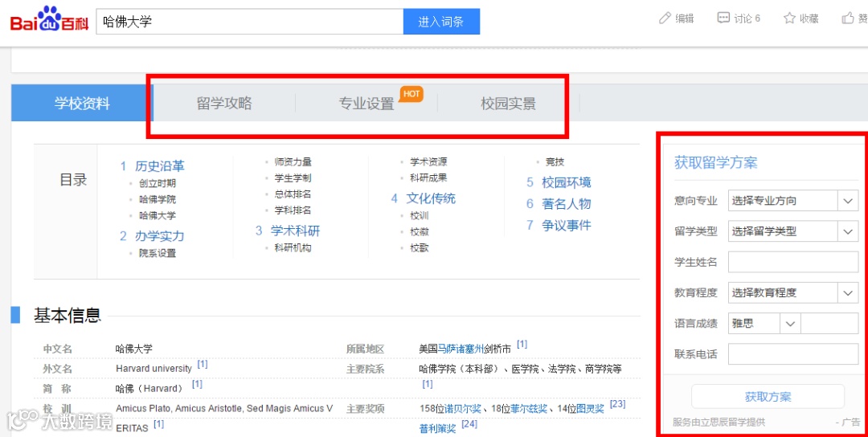This screenshot has height=437, width=868.
Task: Jump to 校训 subsection in 目录
Action: [420, 216]
